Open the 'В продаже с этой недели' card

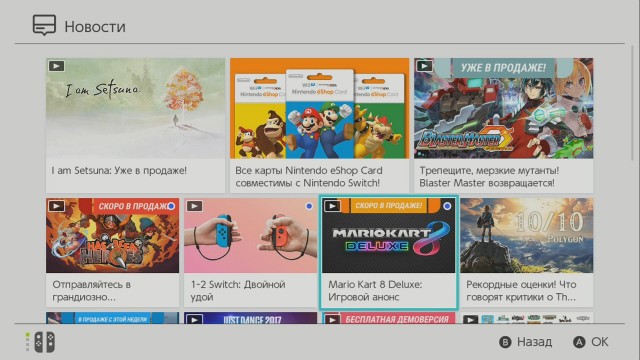point(113,318)
